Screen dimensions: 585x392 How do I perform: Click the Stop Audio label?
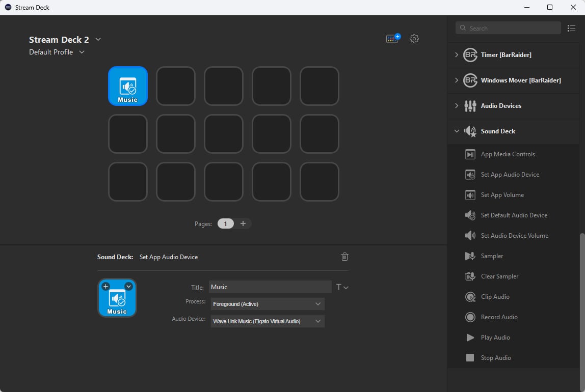496,358
